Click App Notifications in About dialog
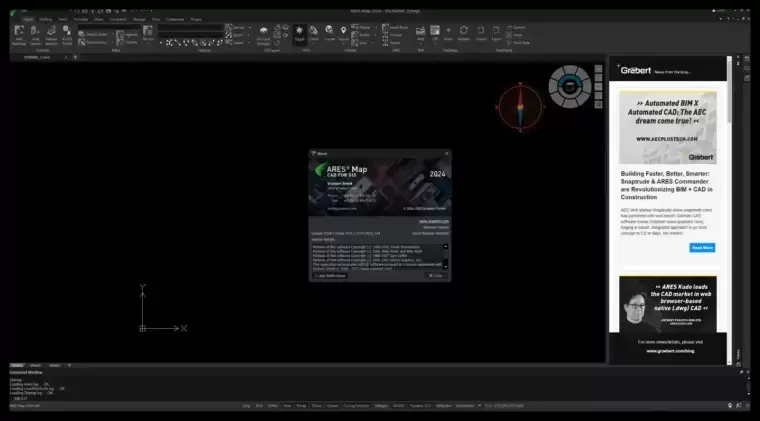 tap(330, 276)
